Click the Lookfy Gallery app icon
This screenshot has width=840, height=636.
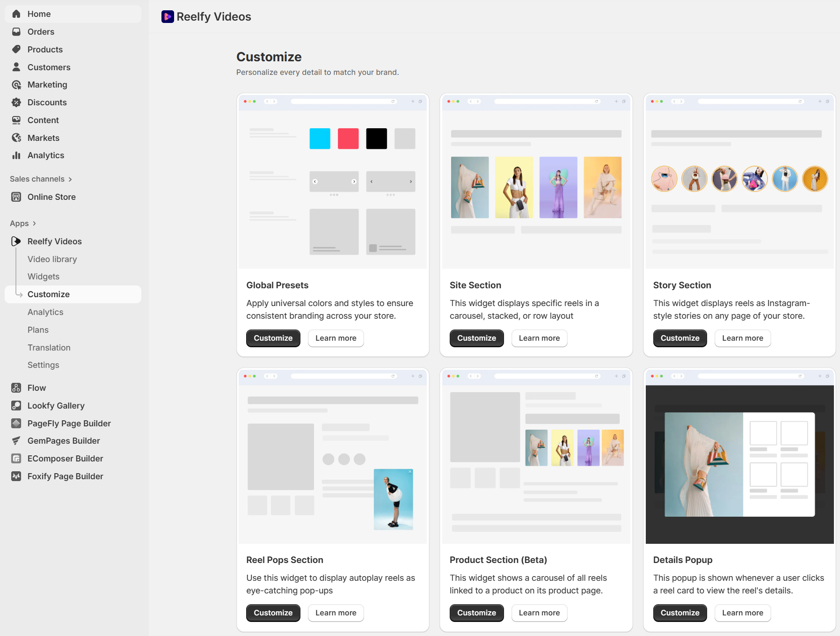pyautogui.click(x=16, y=406)
